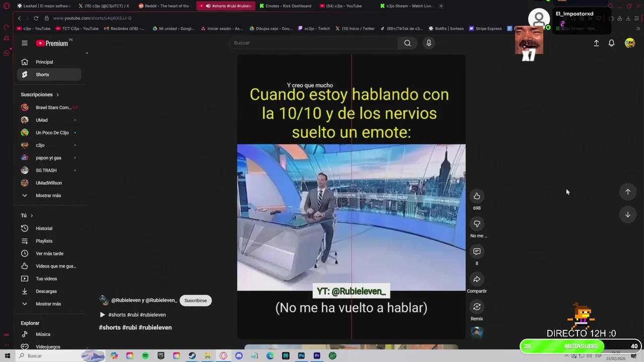Select Shorts in the sidebar

point(49,74)
